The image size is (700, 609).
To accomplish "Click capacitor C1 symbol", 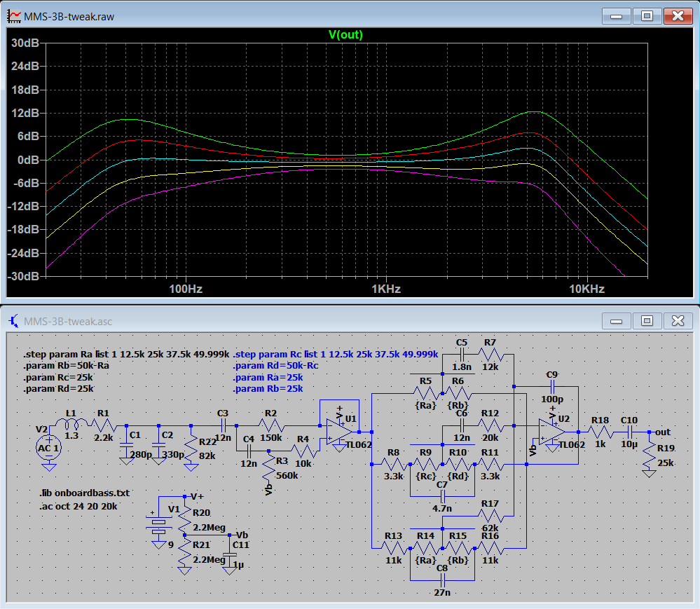I will [126, 445].
